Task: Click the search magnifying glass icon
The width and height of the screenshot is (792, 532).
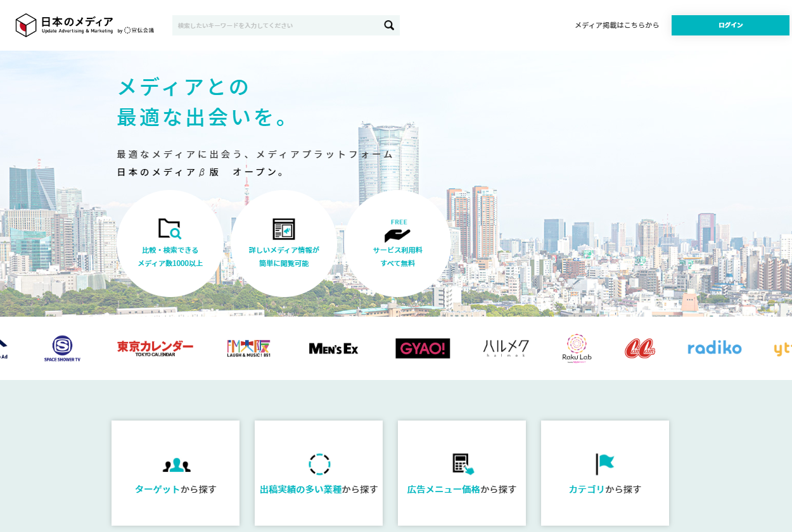Action: click(x=388, y=25)
